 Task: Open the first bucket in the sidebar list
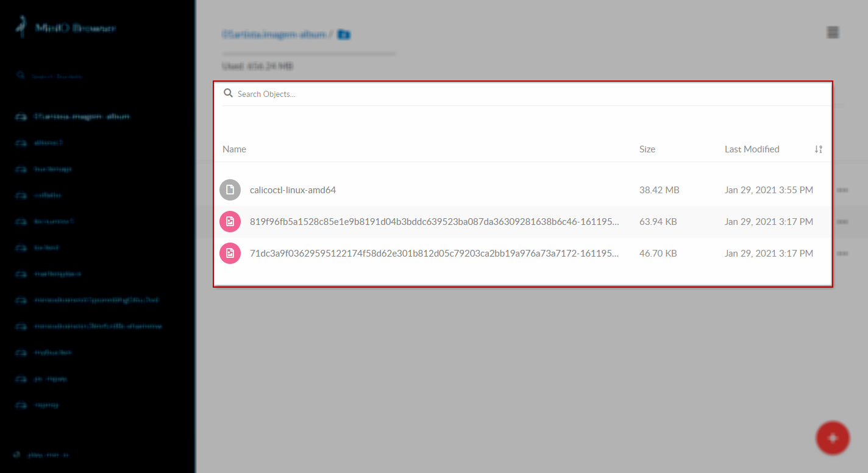pyautogui.click(x=82, y=116)
